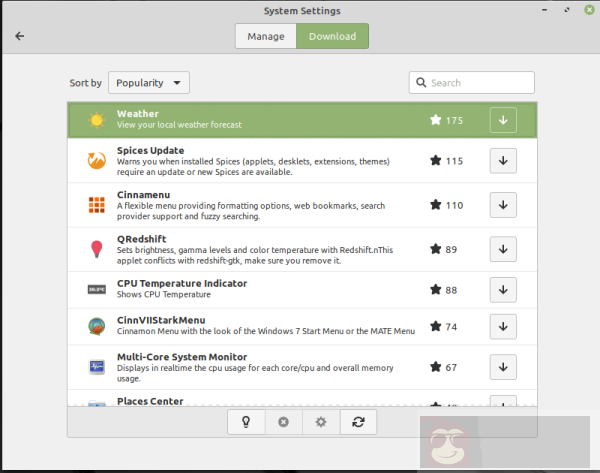
Task: Click the lightbulb info button
Action: [x=246, y=422]
